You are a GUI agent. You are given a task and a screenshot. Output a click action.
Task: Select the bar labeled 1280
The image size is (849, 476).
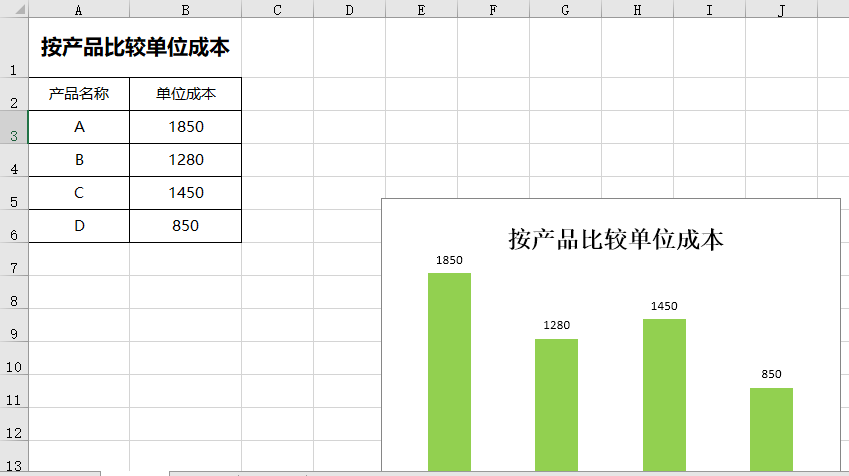pos(556,403)
